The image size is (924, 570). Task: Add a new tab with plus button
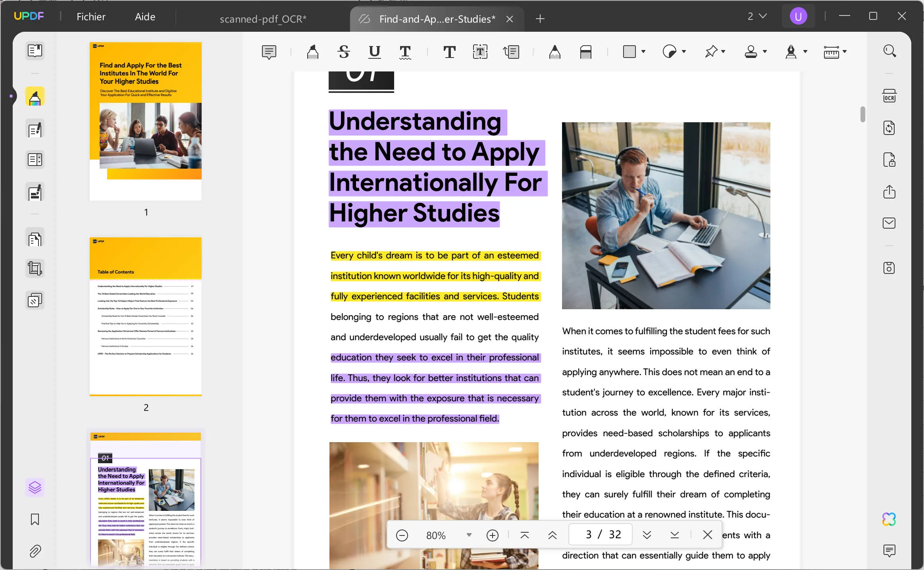coord(540,19)
